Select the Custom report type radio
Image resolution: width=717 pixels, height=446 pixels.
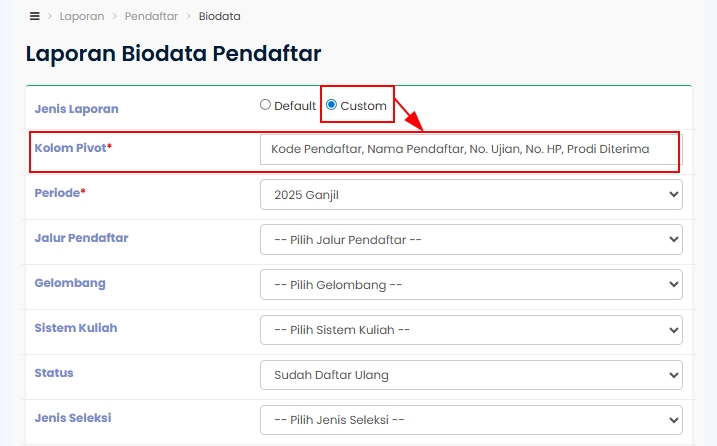pyautogui.click(x=332, y=104)
